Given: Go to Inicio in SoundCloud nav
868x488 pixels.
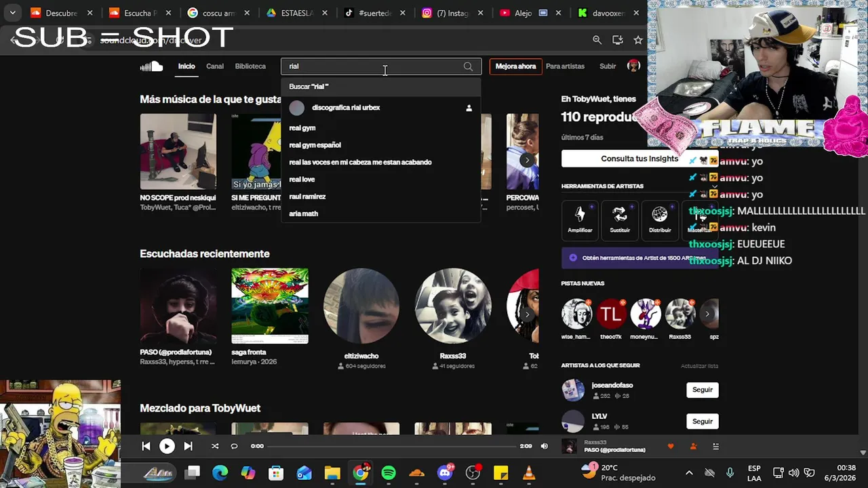Looking at the screenshot, I should (186, 66).
